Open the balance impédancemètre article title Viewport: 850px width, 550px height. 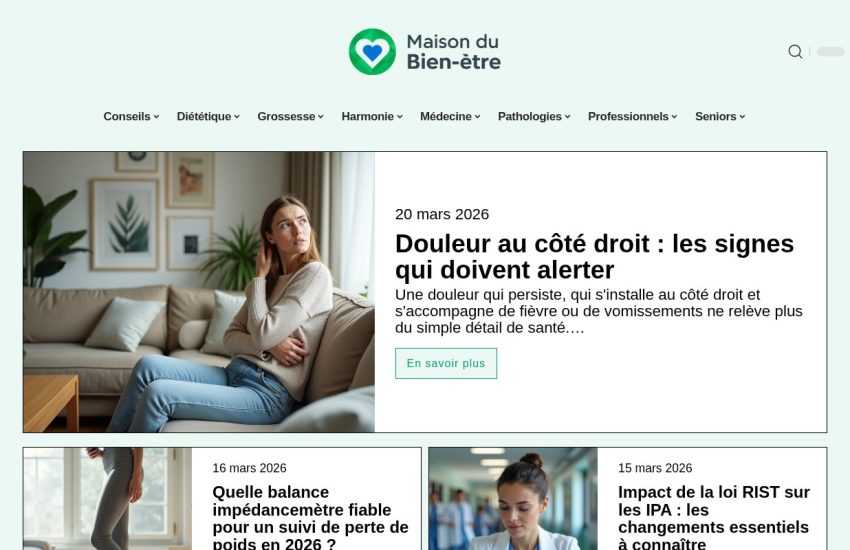pos(311,516)
